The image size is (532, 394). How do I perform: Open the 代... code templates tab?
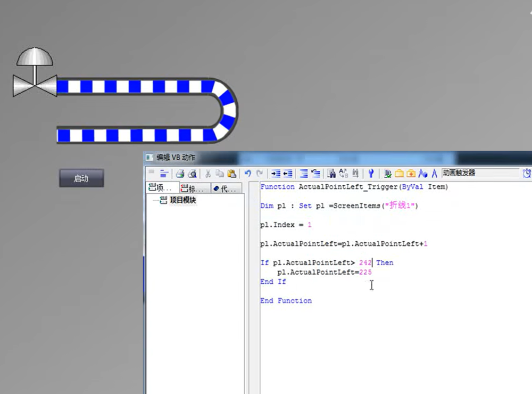coord(226,188)
